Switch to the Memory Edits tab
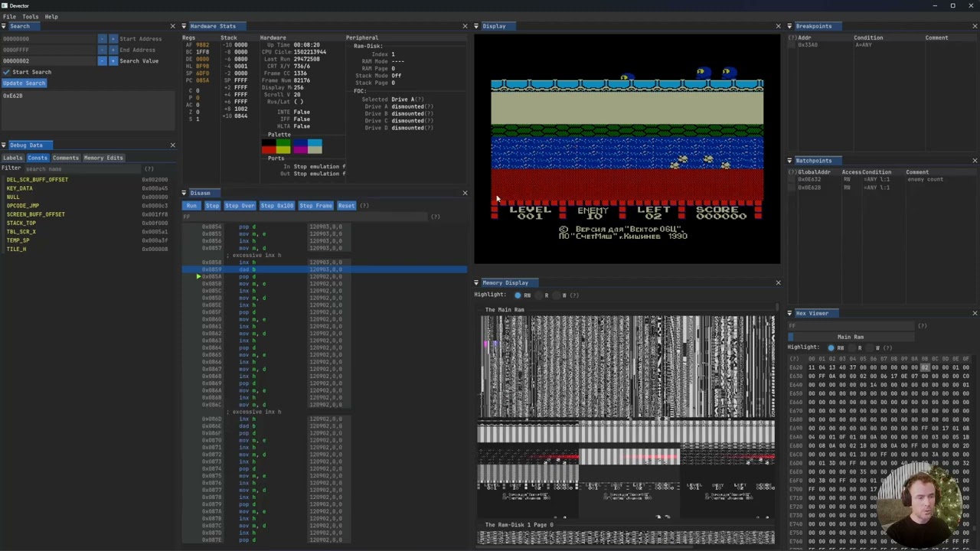Image resolution: width=980 pixels, height=551 pixels. tap(103, 158)
